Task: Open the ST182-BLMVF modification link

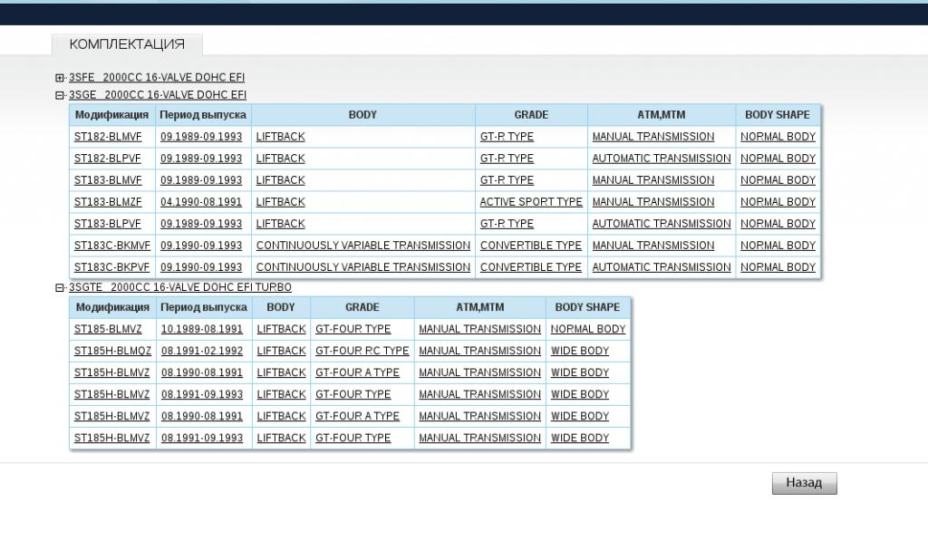Action: point(108,137)
